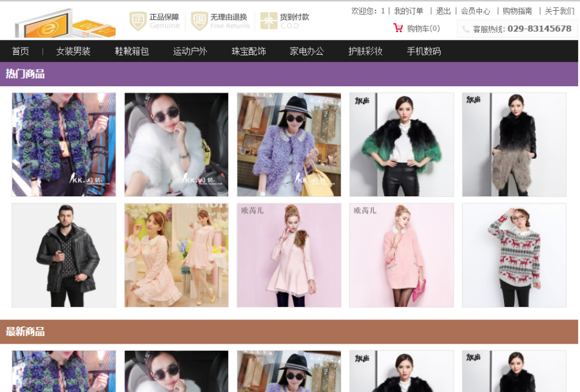The height and width of the screenshot is (392, 580).
Task: Click the hotline number 029-83145678
Action: tap(539, 29)
